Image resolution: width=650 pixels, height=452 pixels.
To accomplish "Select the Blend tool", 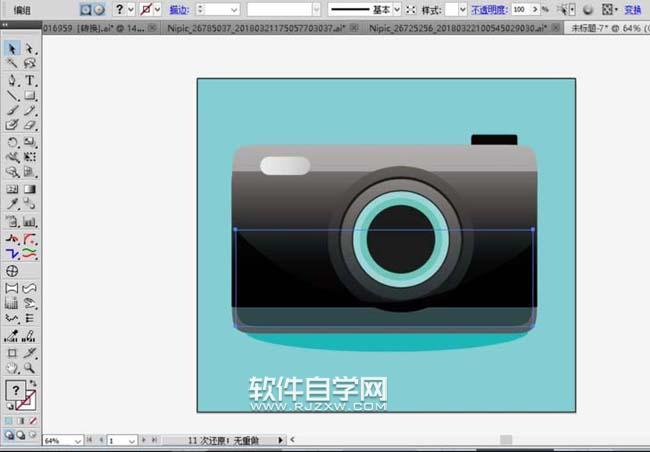I will click(x=29, y=204).
